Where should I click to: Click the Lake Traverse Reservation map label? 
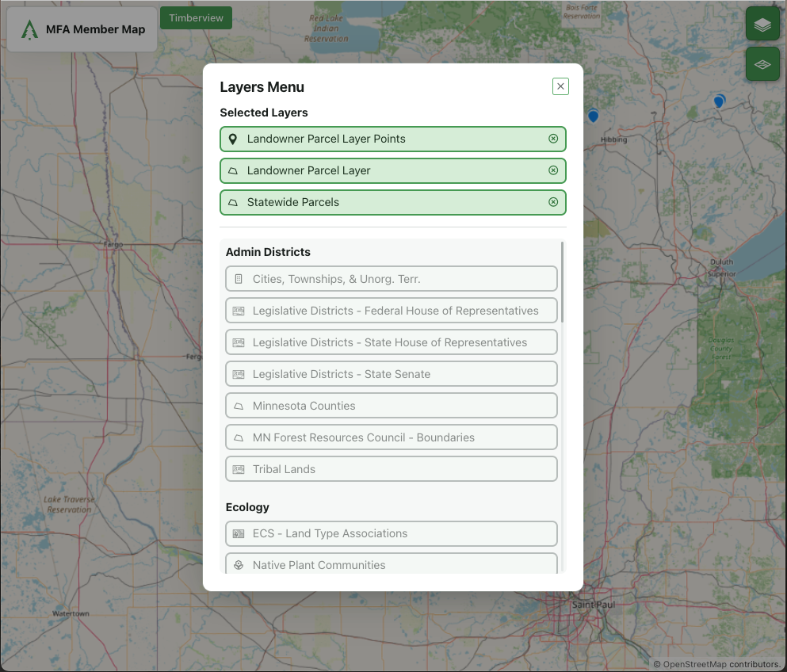click(x=69, y=504)
